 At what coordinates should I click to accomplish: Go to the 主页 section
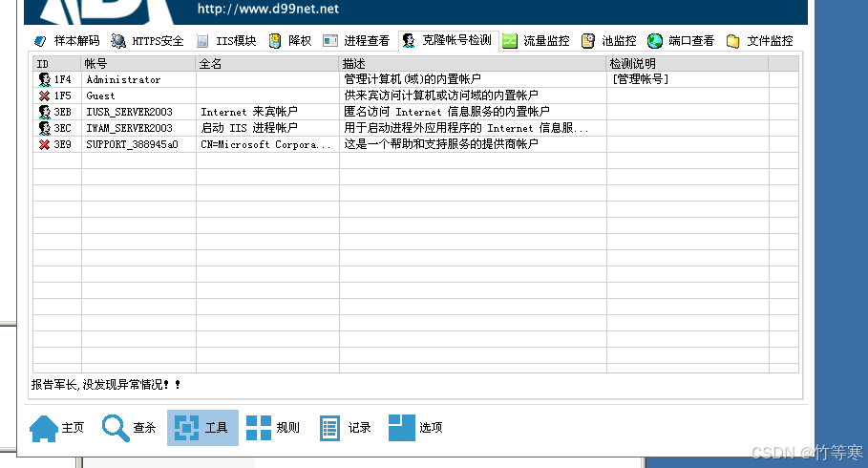[57, 428]
